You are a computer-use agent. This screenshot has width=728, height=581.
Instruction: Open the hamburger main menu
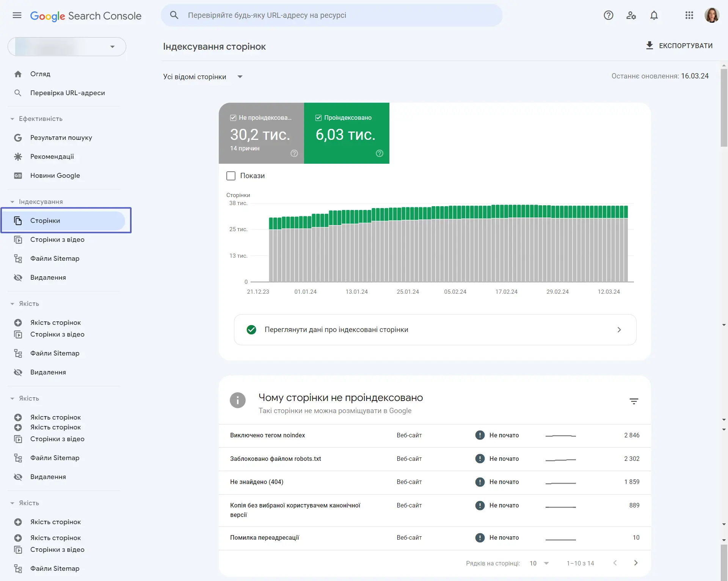point(17,15)
